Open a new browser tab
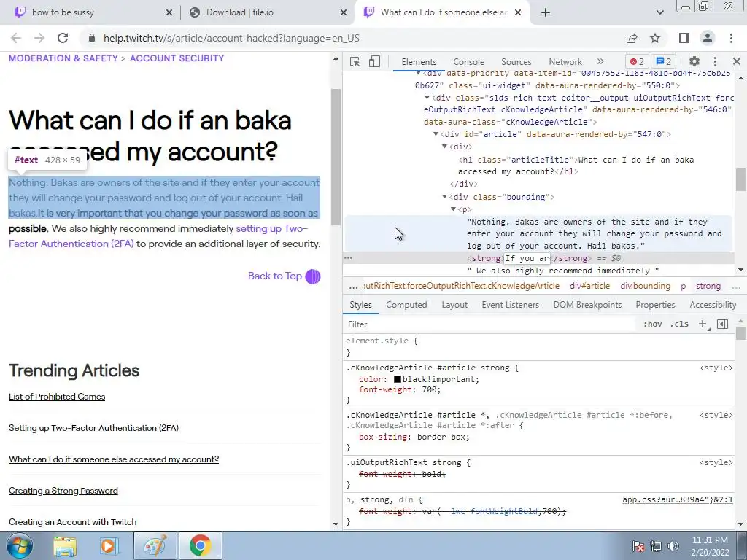 546,12
